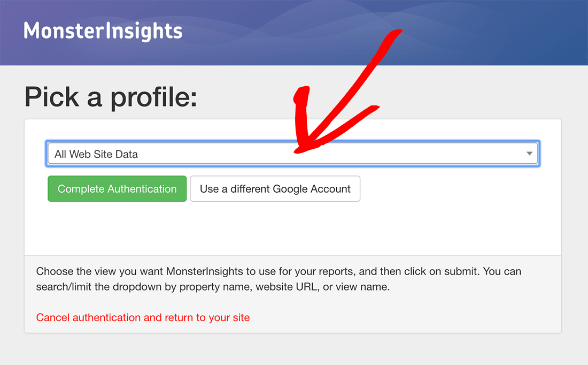The width and height of the screenshot is (588, 365).
Task: Select the 'All Web Site Data' text
Action: point(96,154)
